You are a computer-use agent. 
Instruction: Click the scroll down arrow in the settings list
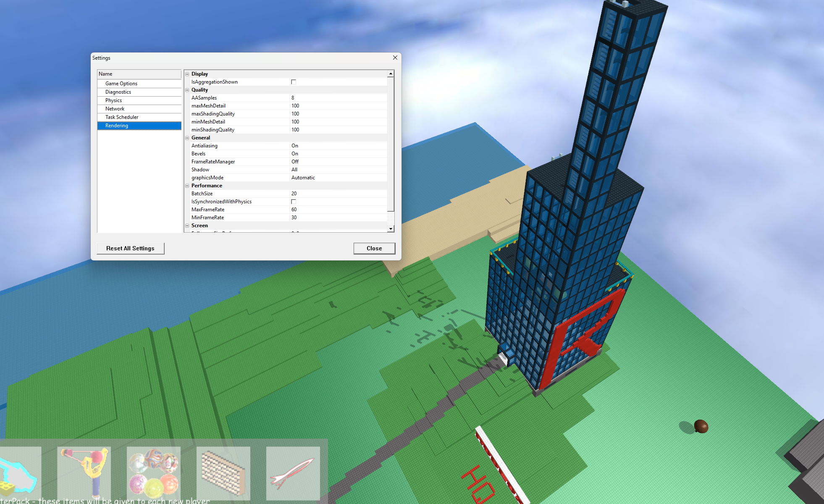point(391,228)
